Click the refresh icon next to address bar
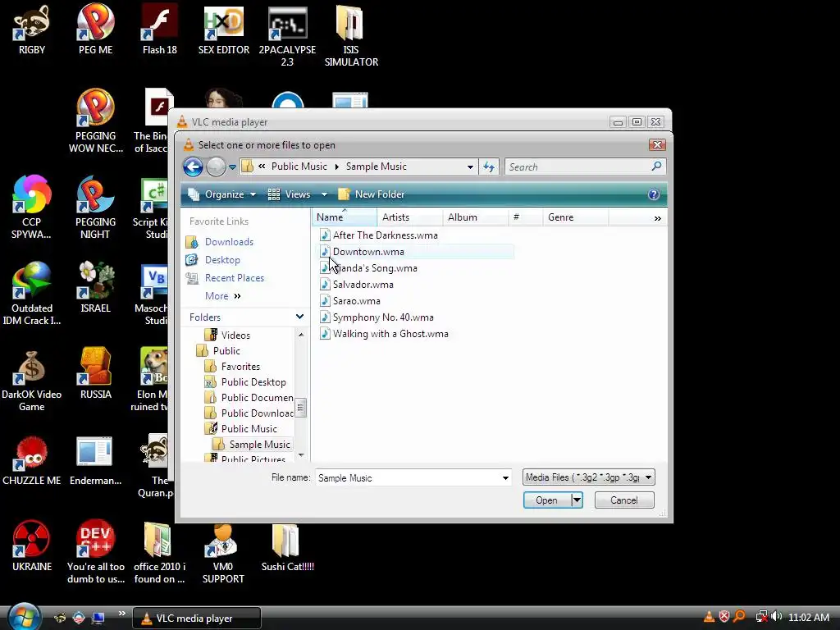This screenshot has width=840, height=630. click(489, 167)
